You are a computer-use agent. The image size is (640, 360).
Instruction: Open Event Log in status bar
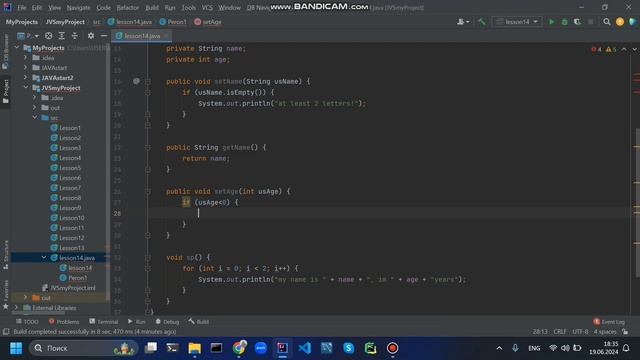click(x=609, y=322)
